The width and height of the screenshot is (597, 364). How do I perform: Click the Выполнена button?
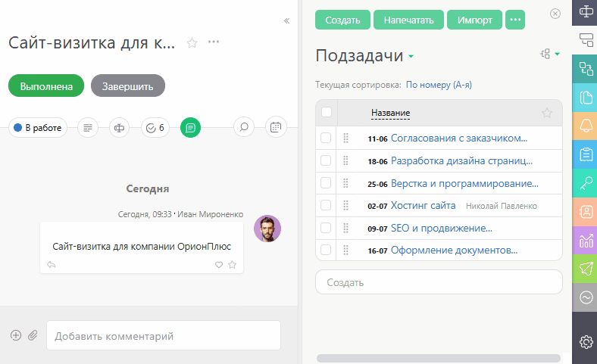46,86
